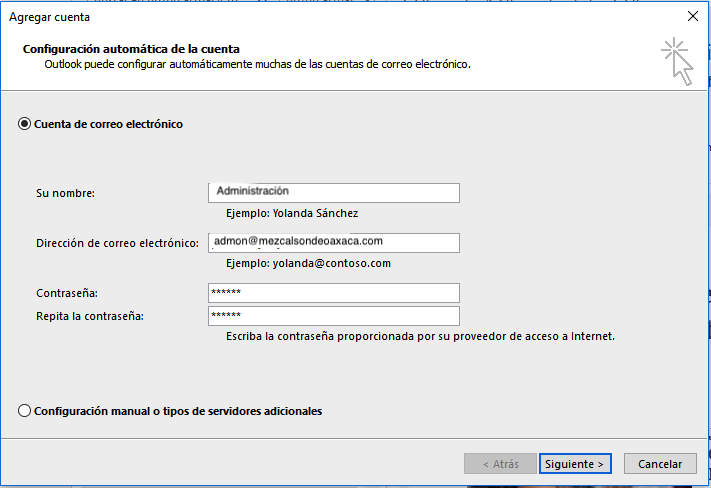Click the Configuración automática de la cuenta heading
Image resolution: width=711 pixels, height=488 pixels.
tap(131, 48)
